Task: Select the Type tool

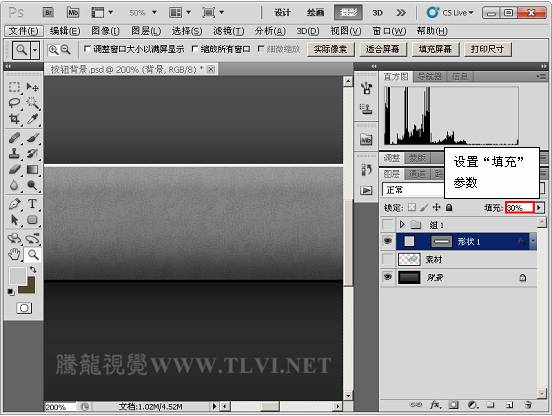Action: pyautogui.click(x=32, y=204)
